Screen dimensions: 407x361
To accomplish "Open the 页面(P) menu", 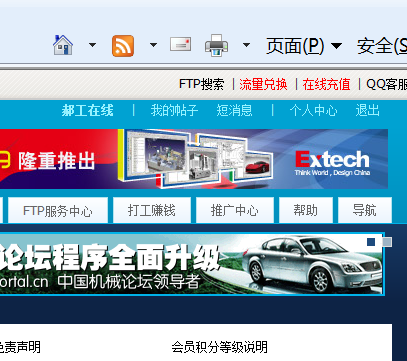I will coord(304,46).
